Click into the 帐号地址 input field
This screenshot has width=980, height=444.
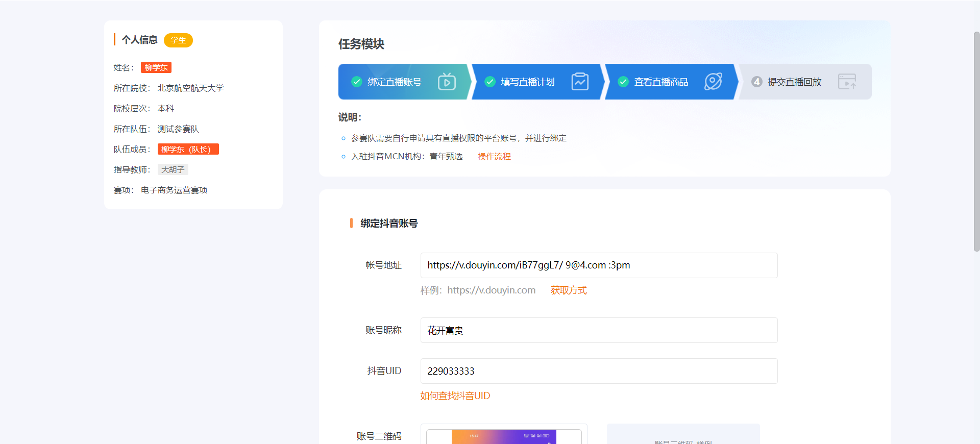click(599, 265)
